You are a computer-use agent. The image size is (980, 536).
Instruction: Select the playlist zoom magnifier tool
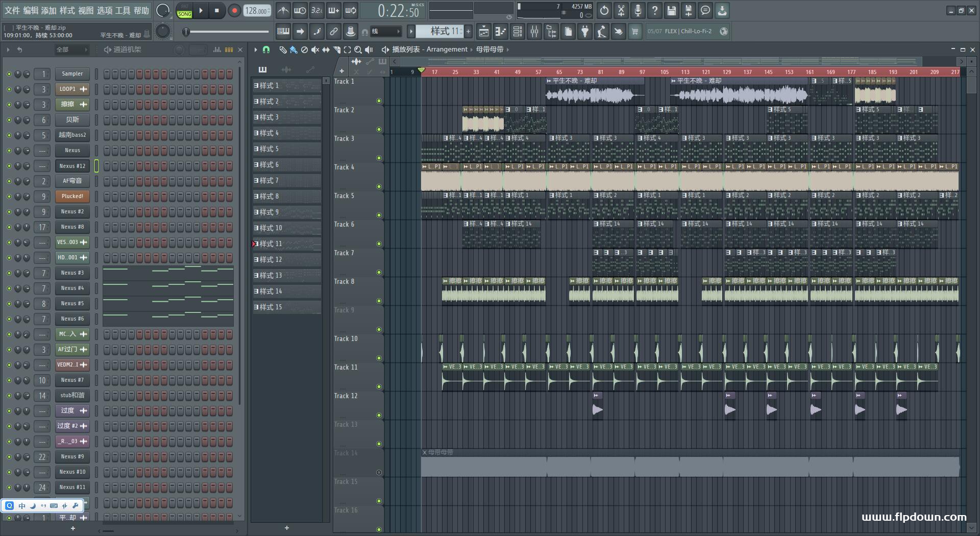coord(358,50)
